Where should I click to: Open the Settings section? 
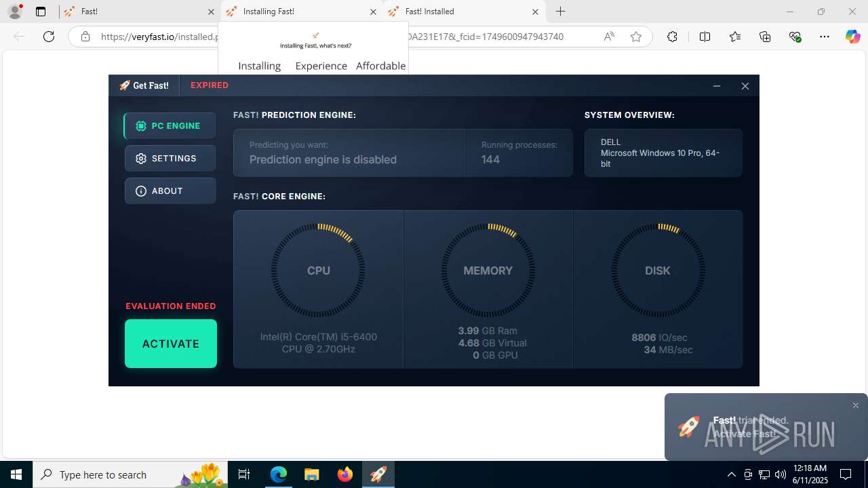[170, 159]
